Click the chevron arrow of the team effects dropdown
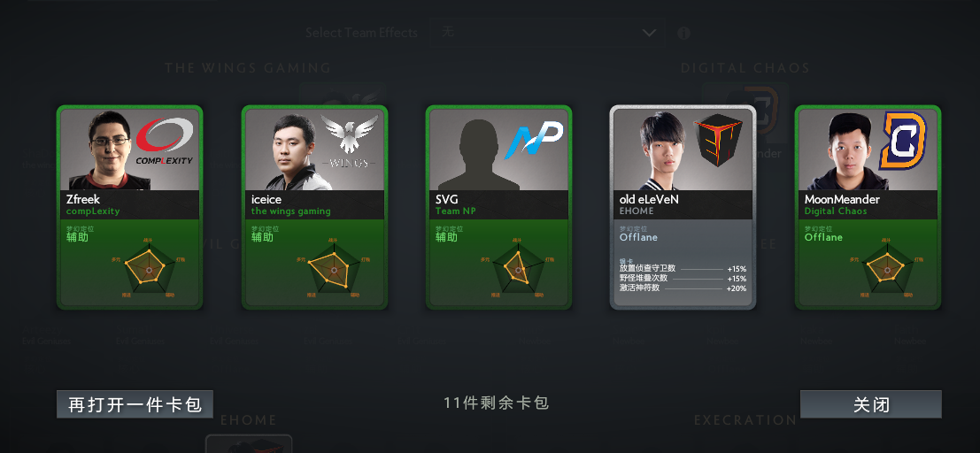This screenshot has width=980, height=453. coord(649,33)
